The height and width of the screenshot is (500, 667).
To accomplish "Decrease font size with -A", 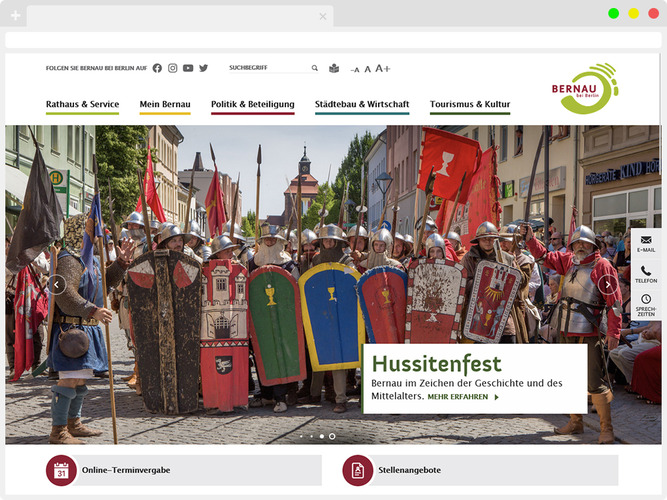I will pyautogui.click(x=354, y=69).
